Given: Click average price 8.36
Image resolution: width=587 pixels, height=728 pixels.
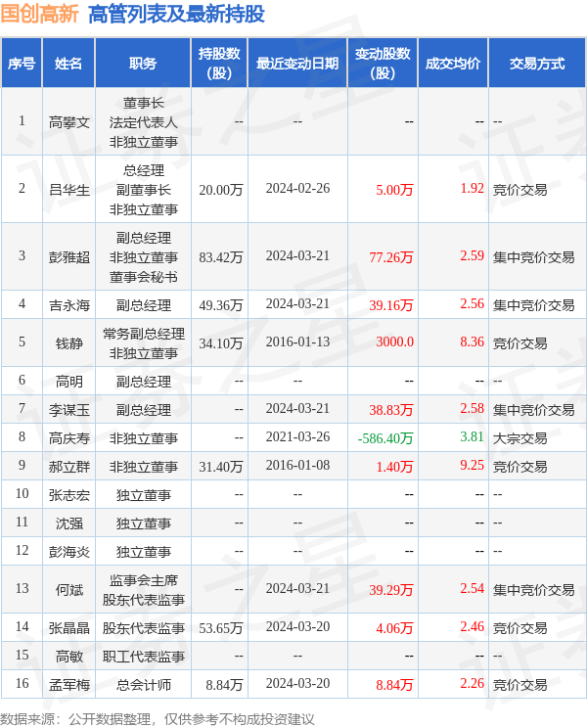Looking at the screenshot, I should 472,342.
